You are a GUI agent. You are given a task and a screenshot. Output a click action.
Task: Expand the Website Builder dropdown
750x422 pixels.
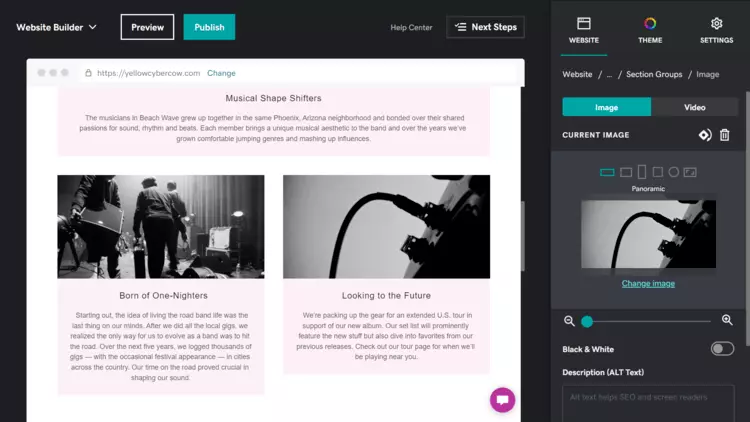click(x=56, y=27)
